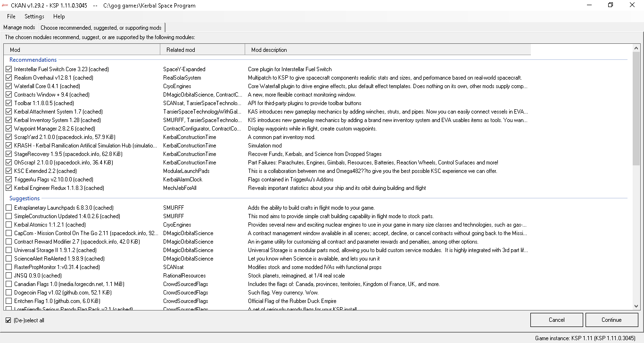Sort by the Related mod column
This screenshot has height=343, width=644.
[x=202, y=49]
